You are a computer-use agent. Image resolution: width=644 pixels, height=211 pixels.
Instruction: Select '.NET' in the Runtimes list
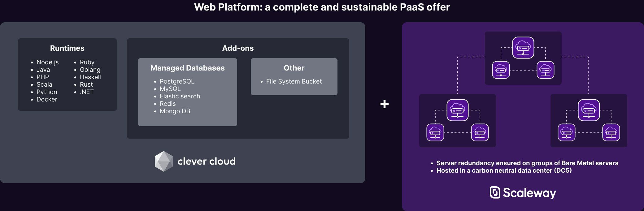click(x=87, y=92)
